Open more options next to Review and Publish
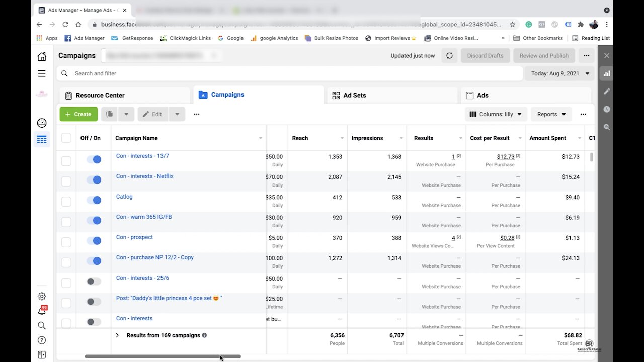 pyautogui.click(x=586, y=56)
